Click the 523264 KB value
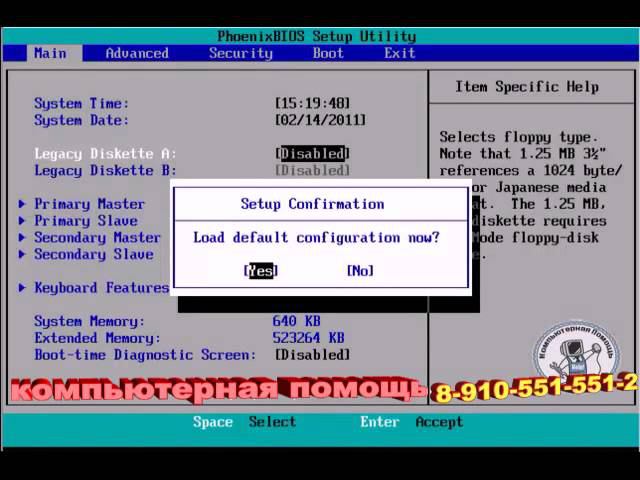The height and width of the screenshot is (480, 640). pos(308,338)
